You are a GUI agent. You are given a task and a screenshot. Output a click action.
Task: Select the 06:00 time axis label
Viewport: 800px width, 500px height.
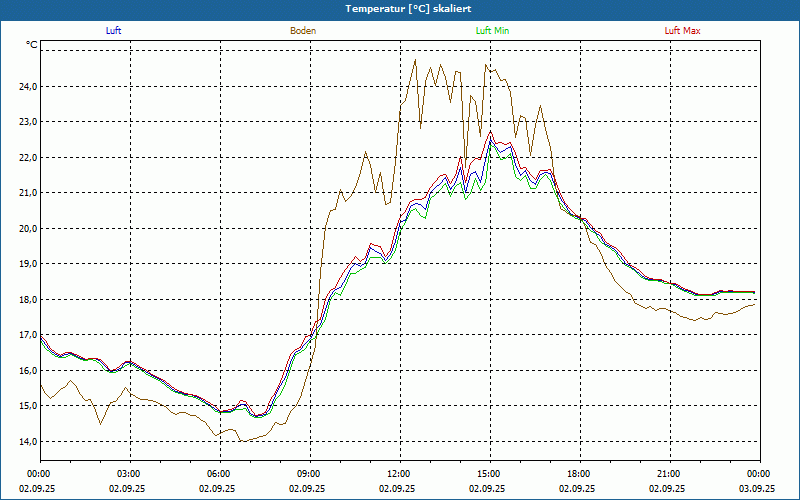click(219, 474)
